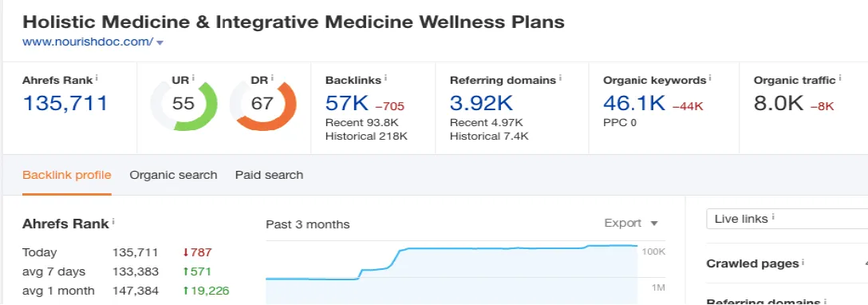Show info tooltip for Organic keywords

710,78
